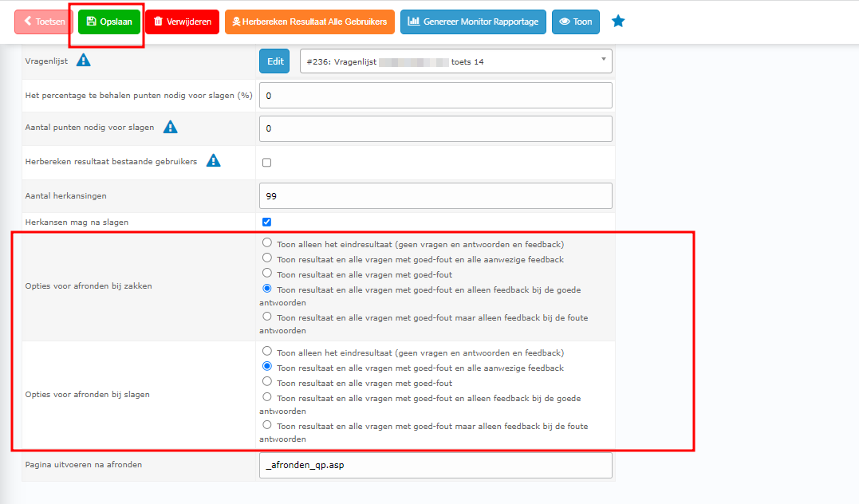This screenshot has width=859, height=504.
Task: Click warning icon beside Aantal punten nodig
Action: pos(171,128)
